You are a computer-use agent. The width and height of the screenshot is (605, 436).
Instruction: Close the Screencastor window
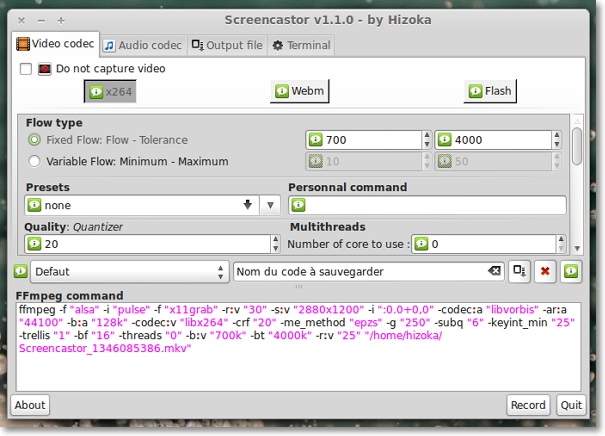point(22,20)
